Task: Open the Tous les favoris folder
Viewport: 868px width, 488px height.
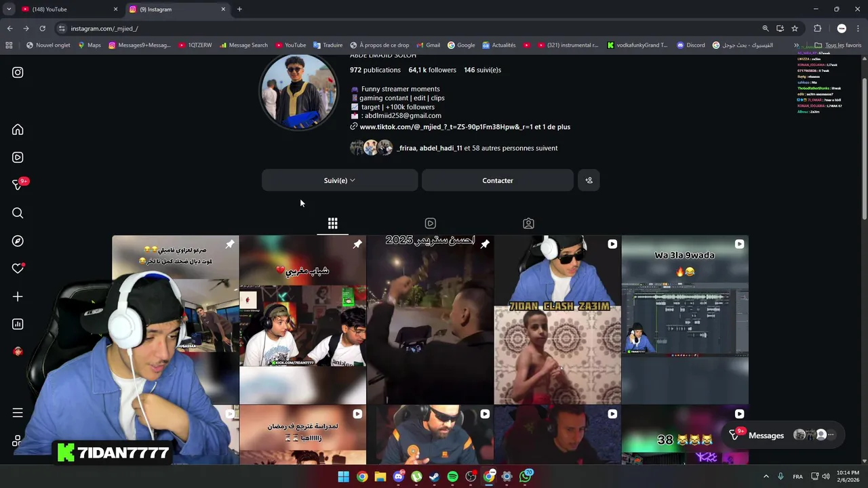Action: 837,45
